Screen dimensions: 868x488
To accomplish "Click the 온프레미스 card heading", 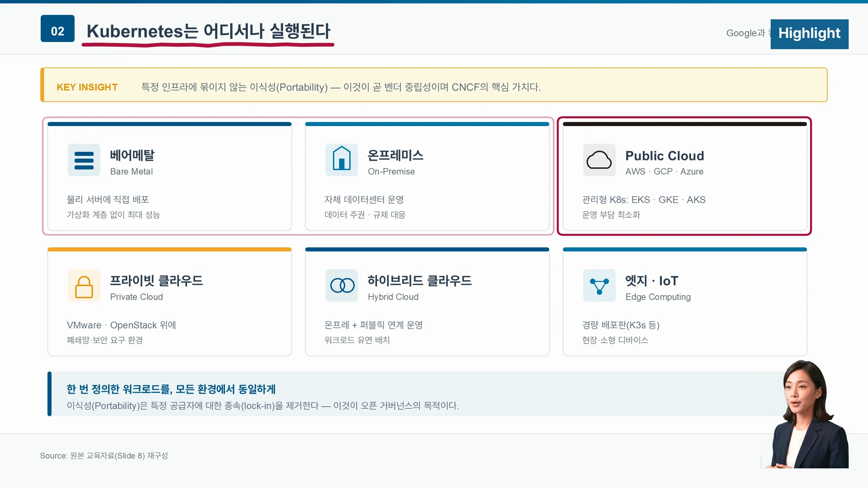I will 396,155.
